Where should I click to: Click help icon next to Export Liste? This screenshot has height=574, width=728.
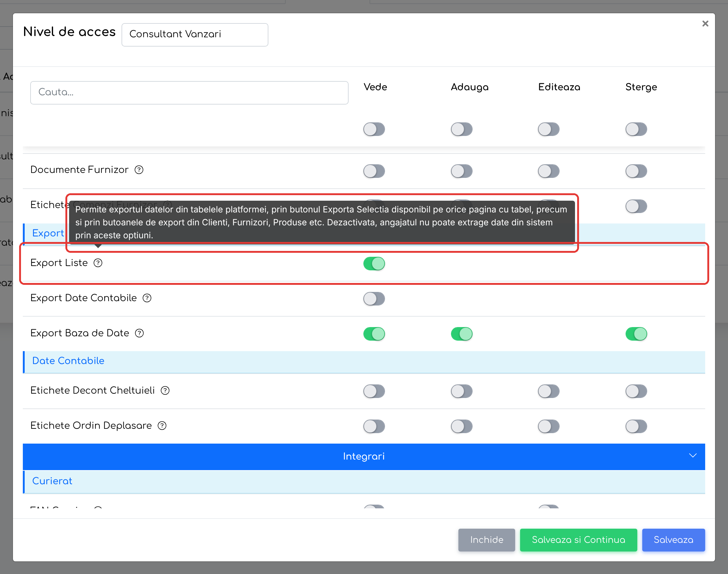[98, 263]
